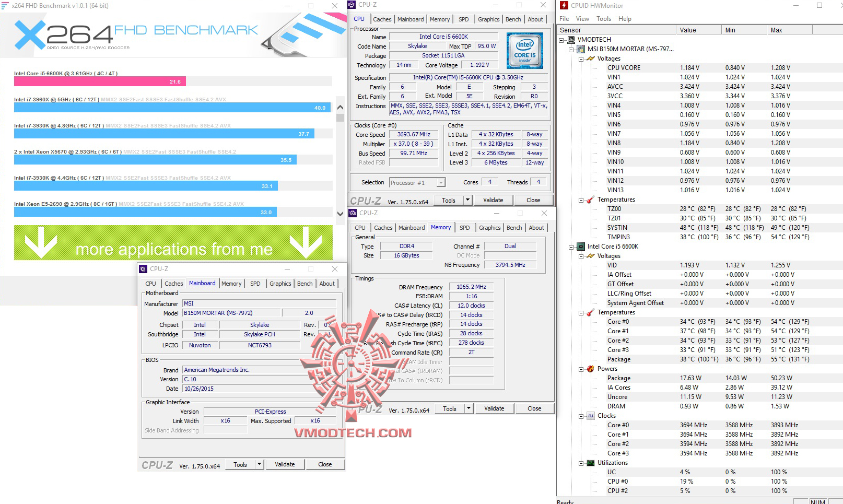
Task: Click the HWMonitor red flame title bar icon
Action: [565, 5]
